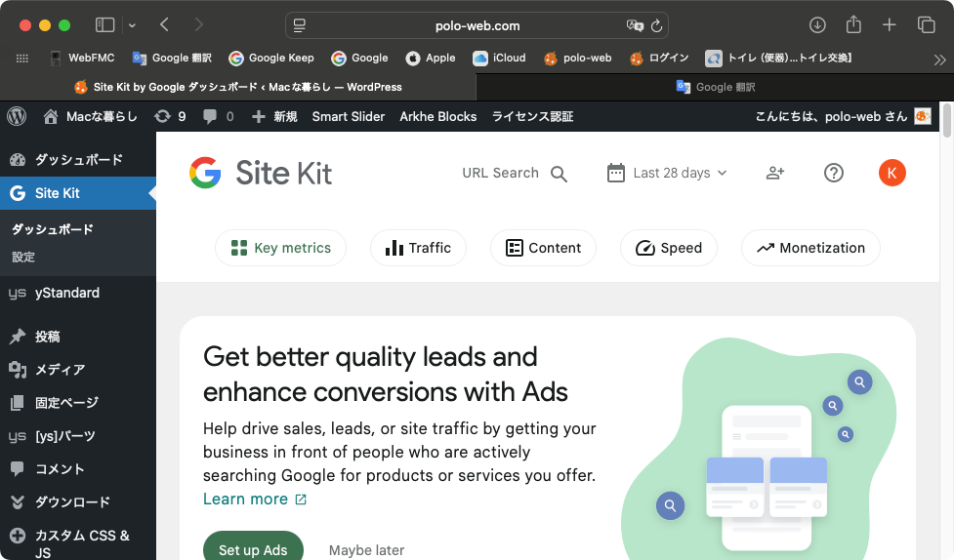Viewport: 954px width, 560px height.
Task: Click the Safari Share icon
Action: tap(853, 25)
